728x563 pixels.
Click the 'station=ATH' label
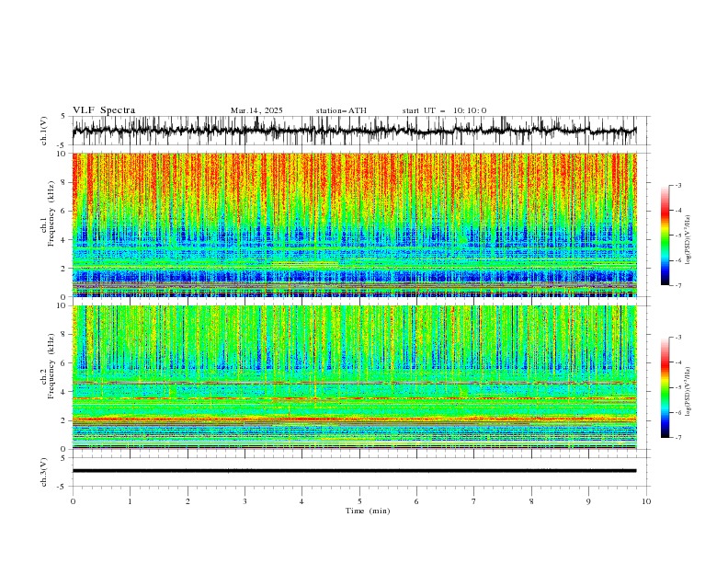pyautogui.click(x=341, y=110)
